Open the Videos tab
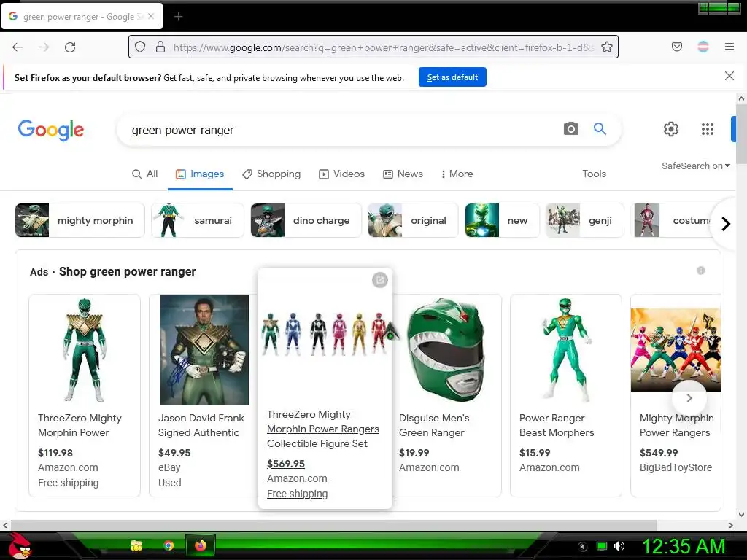 (x=341, y=174)
